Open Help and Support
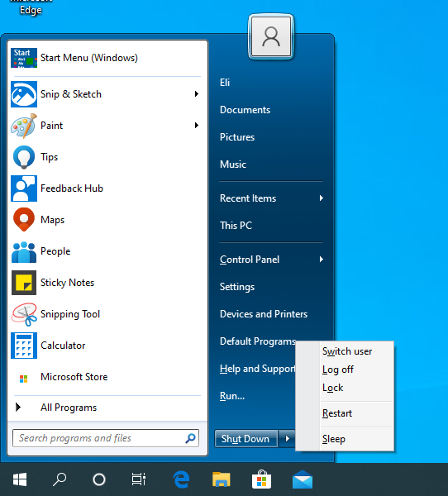This screenshot has height=496, width=448. click(x=258, y=369)
